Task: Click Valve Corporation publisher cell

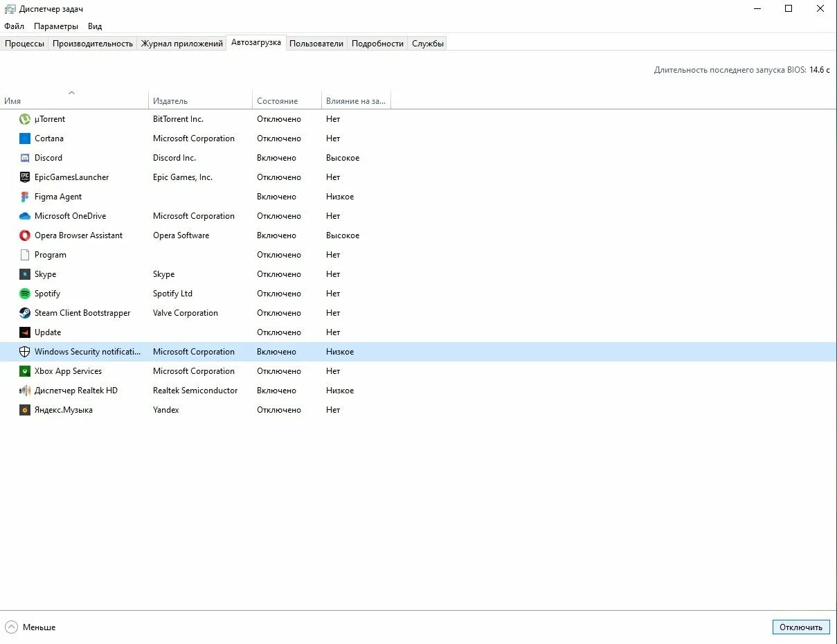Action: [186, 313]
